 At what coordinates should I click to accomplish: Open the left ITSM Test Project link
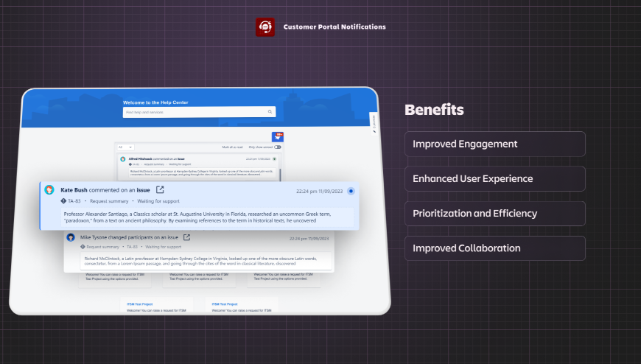140,304
